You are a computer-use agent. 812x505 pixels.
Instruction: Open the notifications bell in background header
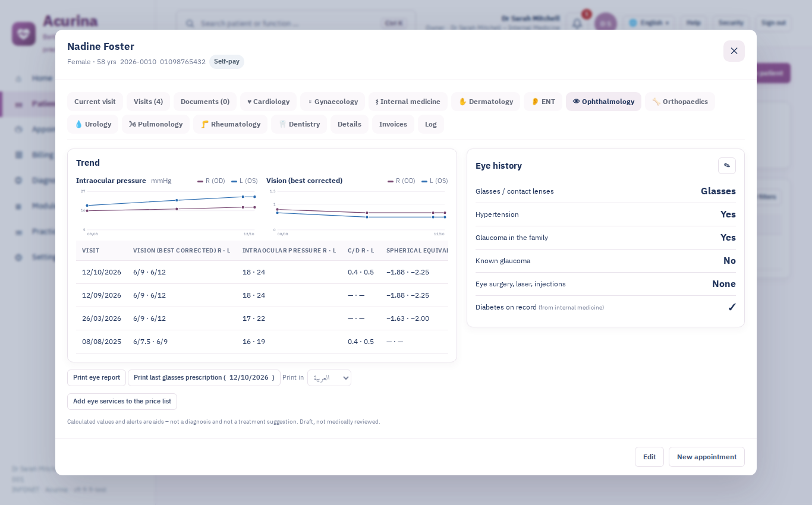(x=577, y=23)
